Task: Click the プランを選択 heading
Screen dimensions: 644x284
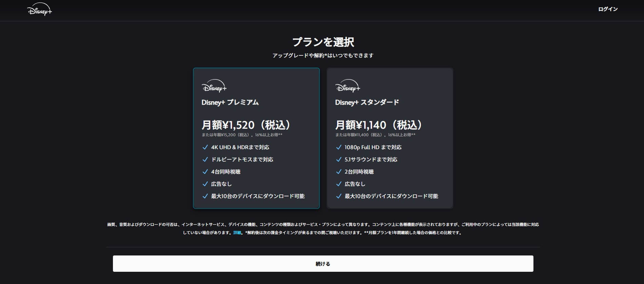Action: [323, 42]
